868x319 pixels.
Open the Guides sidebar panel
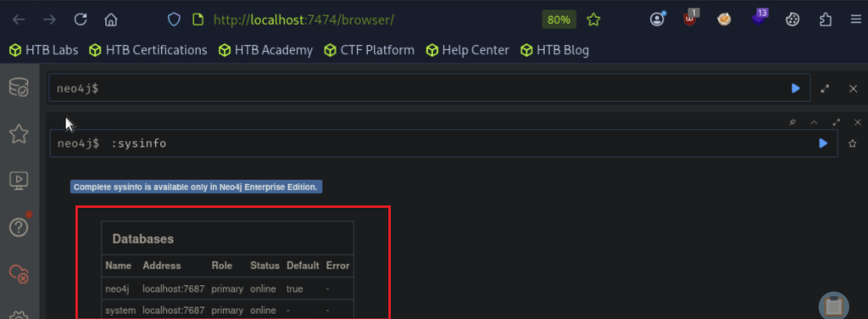tap(19, 180)
